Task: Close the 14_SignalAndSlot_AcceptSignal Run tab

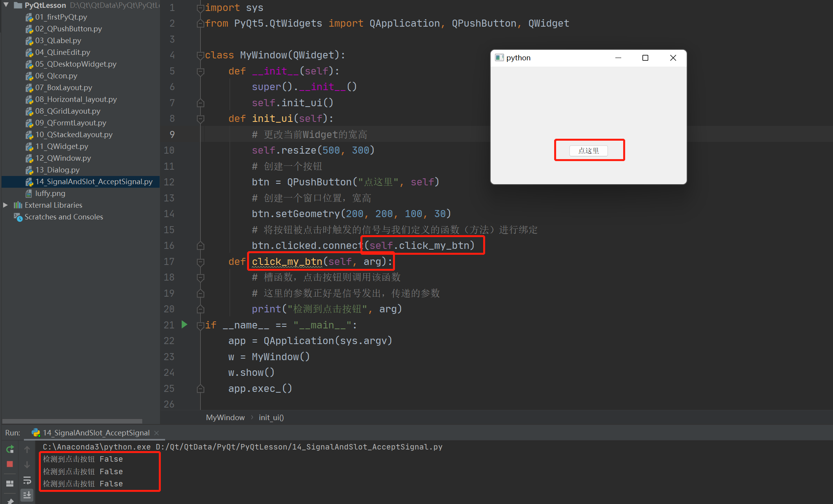Action: point(156,433)
